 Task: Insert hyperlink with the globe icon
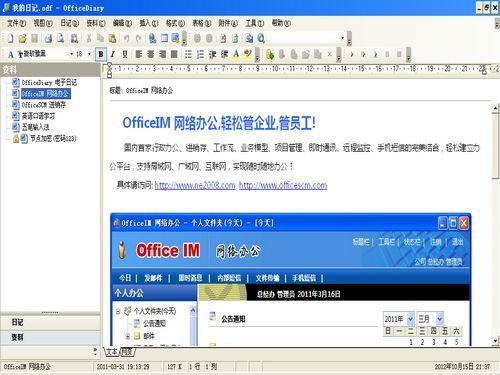coord(152,38)
